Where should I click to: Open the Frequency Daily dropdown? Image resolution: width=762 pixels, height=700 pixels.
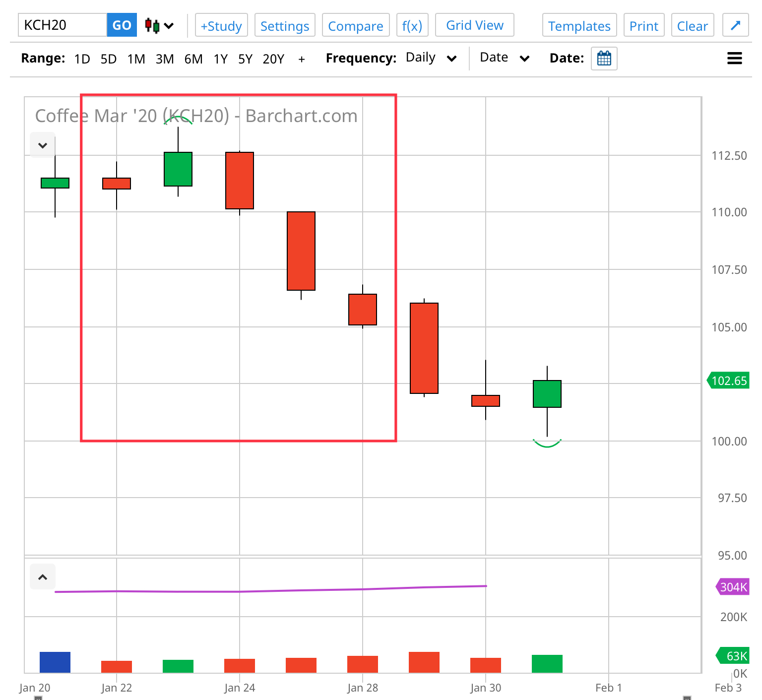(431, 58)
